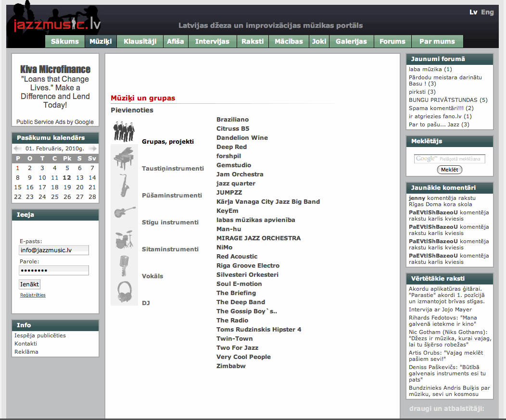Go to previous month in calendar
Image resolution: width=506 pixels, height=420 pixels.
click(17, 149)
